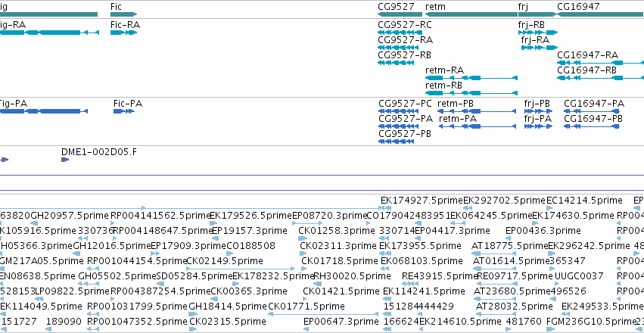The width and height of the screenshot is (644, 333).
Task: Click the AT23680.5prime EST label
Action: click(512, 291)
